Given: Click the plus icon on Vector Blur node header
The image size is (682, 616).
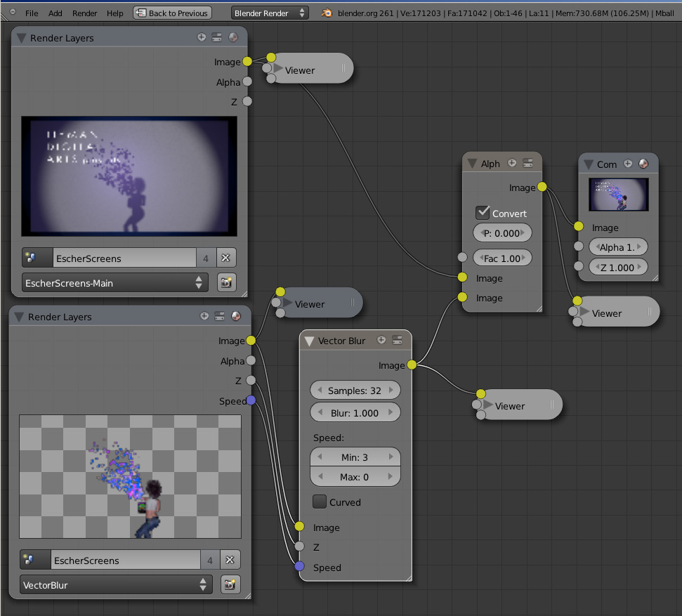Looking at the screenshot, I should point(381,340).
